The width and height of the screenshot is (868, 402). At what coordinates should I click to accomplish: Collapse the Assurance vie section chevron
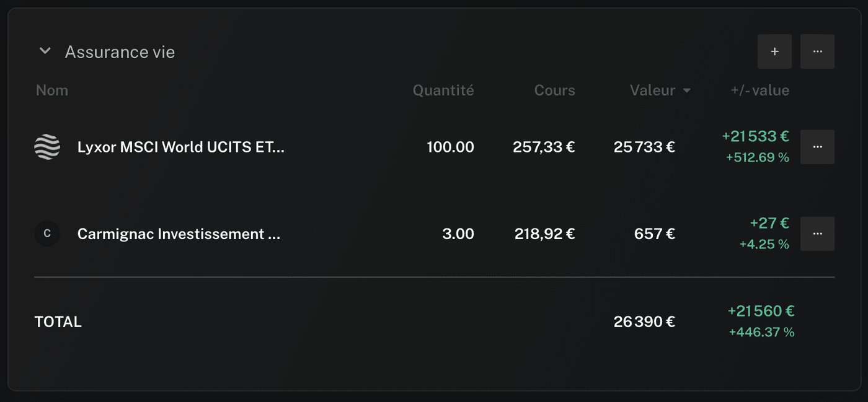click(45, 51)
